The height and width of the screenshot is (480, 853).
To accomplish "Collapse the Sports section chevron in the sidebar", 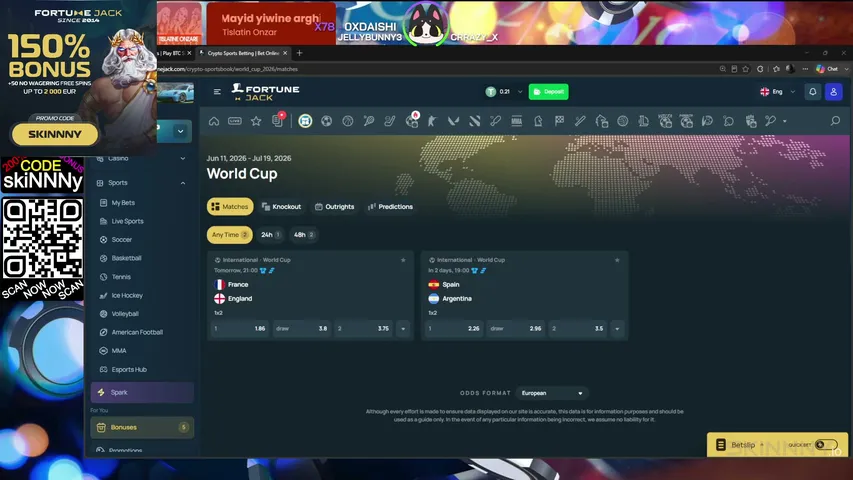I will [x=183, y=183].
